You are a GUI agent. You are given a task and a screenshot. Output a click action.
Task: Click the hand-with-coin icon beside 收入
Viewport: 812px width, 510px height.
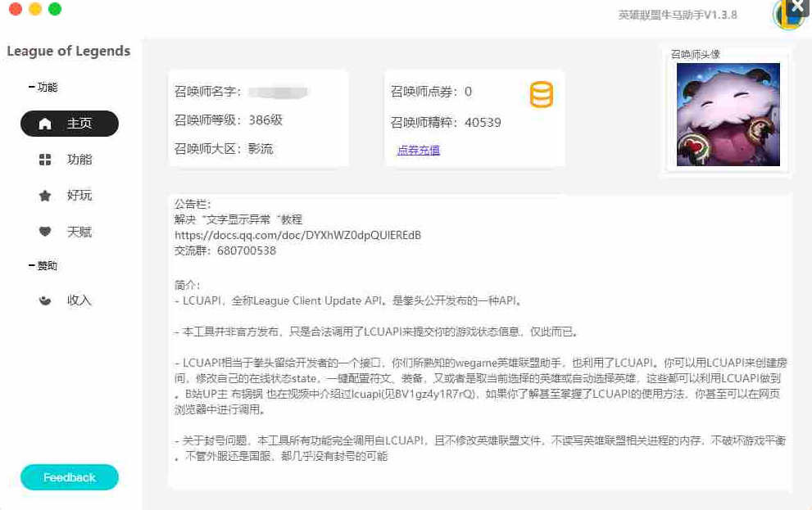pyautogui.click(x=45, y=300)
